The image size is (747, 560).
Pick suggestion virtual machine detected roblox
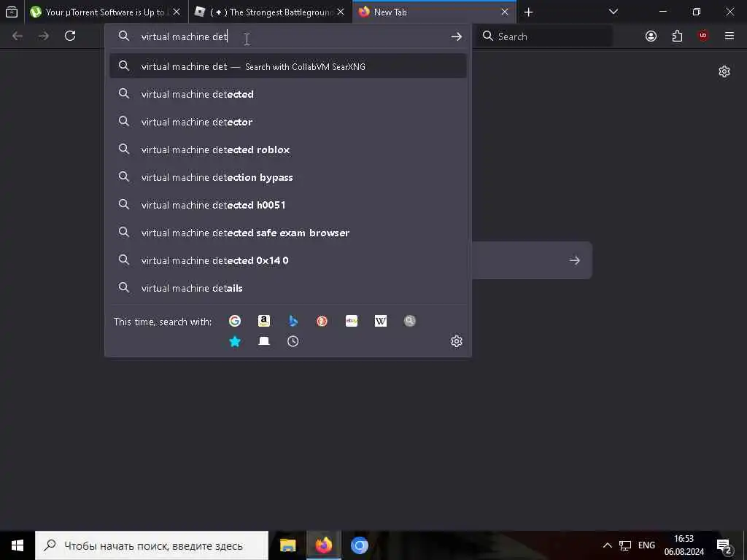pos(287,149)
